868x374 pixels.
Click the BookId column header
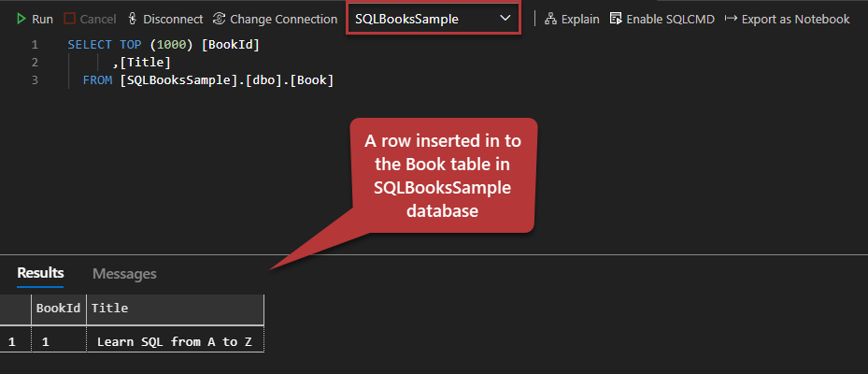[58, 308]
